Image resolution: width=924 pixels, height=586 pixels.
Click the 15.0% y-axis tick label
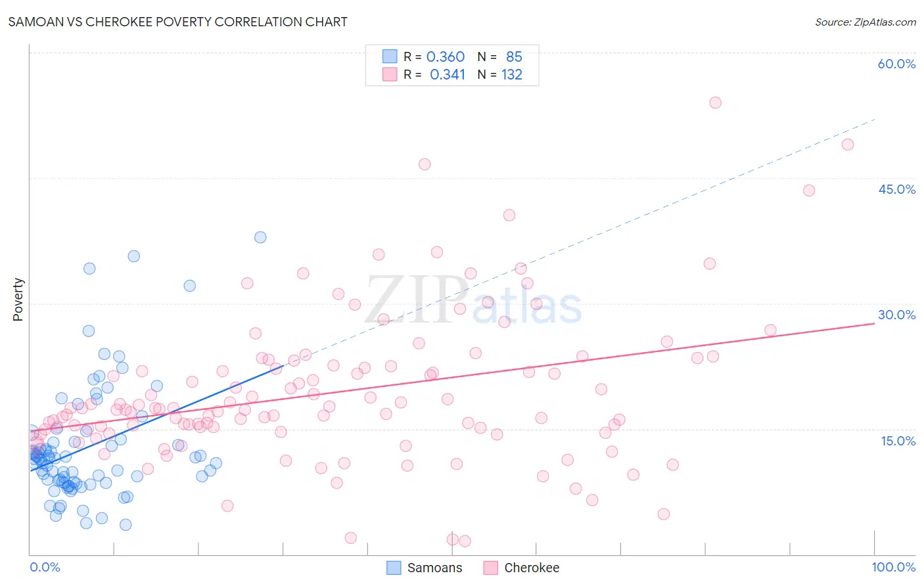(x=898, y=441)
